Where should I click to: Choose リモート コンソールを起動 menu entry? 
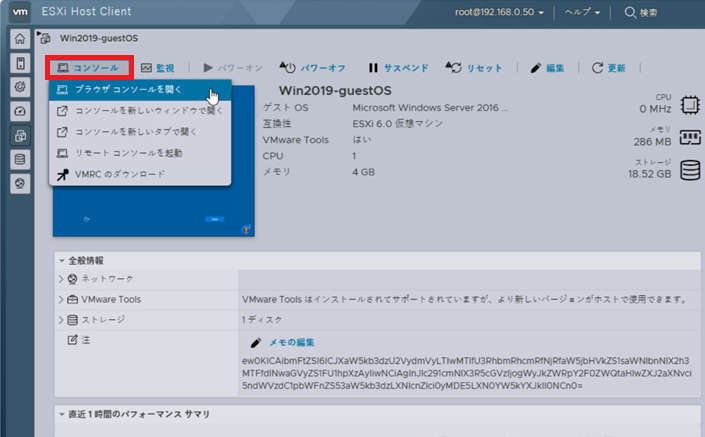[128, 153]
